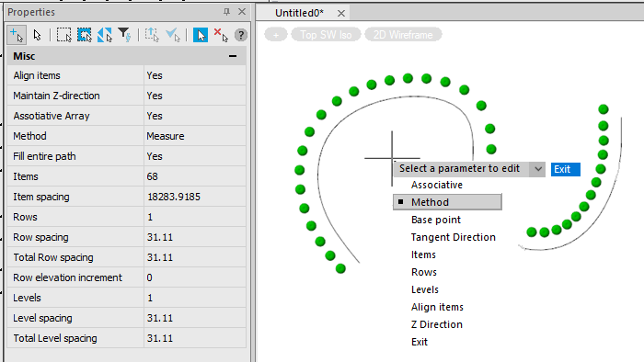Close the Properties panel
Image resolution: width=644 pixels, height=362 pixels.
click(242, 12)
